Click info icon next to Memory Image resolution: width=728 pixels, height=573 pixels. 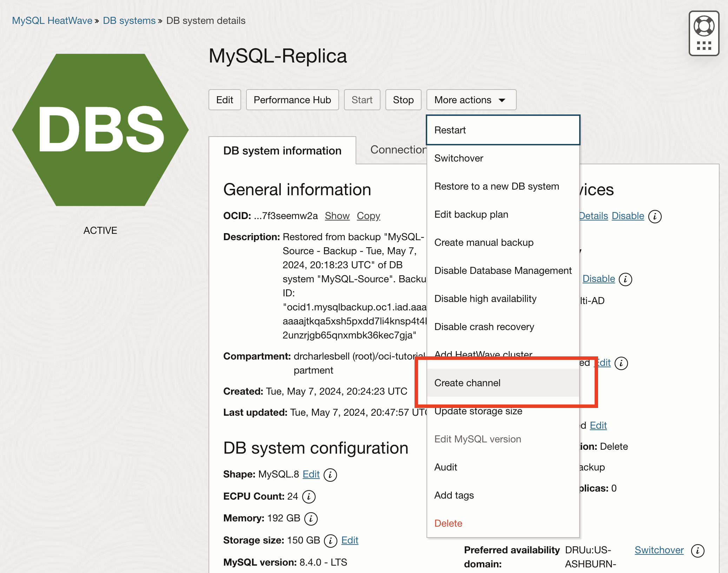tap(311, 519)
